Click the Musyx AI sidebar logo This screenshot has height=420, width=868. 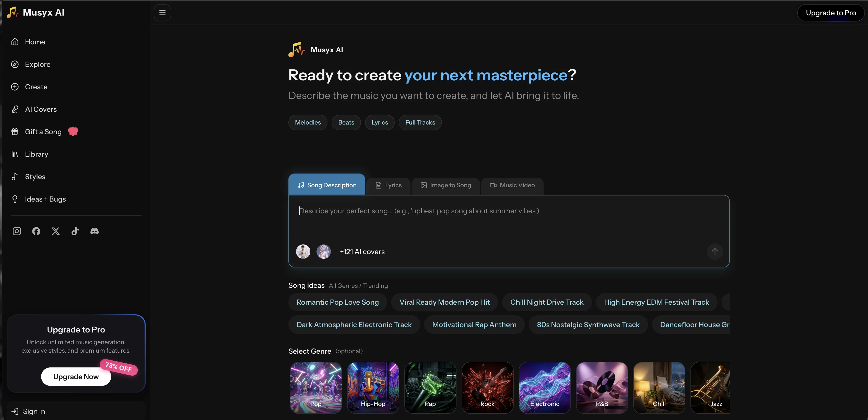pyautogui.click(x=36, y=13)
